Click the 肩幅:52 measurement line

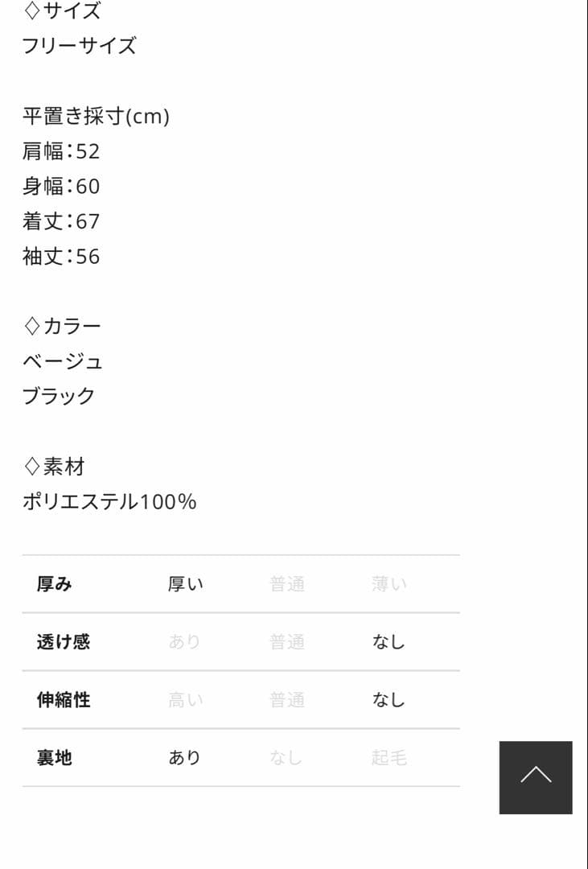[x=61, y=151]
